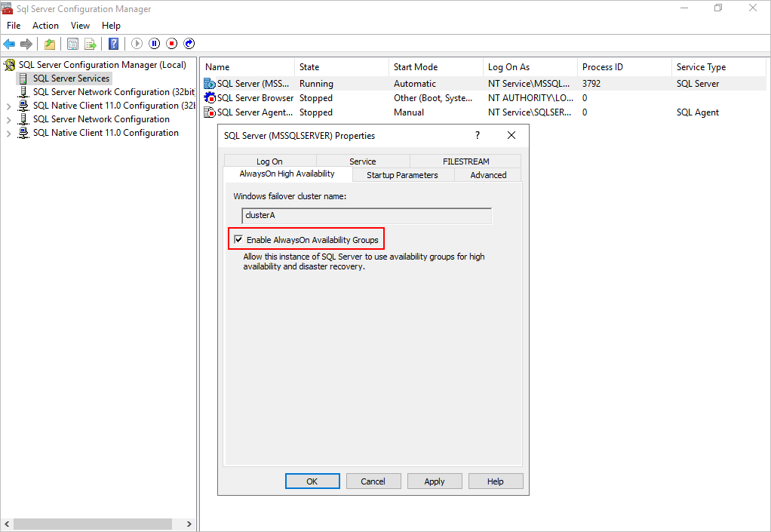Switch to the FILESTREAM tab

pyautogui.click(x=465, y=161)
